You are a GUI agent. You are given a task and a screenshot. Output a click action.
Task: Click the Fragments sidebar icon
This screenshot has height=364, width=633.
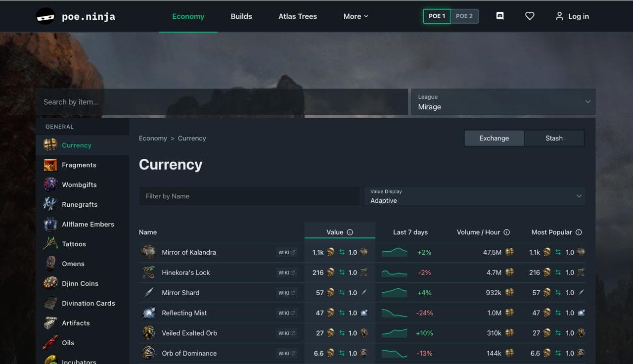(50, 165)
